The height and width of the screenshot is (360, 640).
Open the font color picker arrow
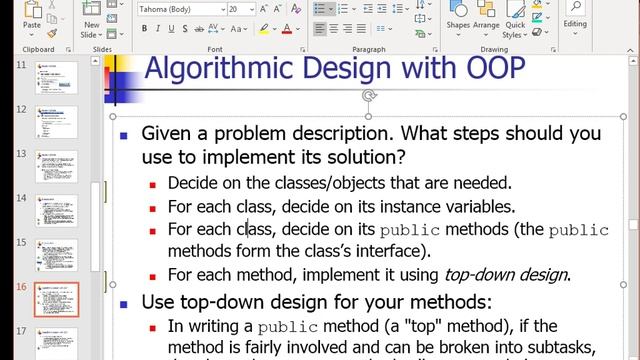[298, 29]
